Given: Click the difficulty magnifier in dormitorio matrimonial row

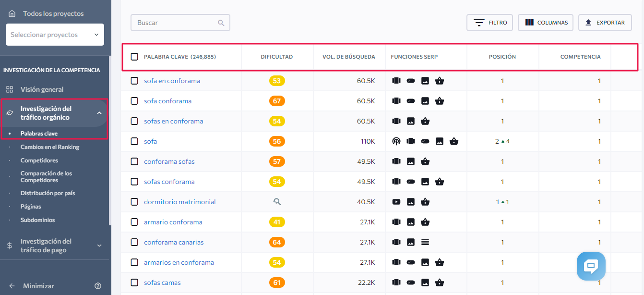Looking at the screenshot, I should (x=277, y=202).
